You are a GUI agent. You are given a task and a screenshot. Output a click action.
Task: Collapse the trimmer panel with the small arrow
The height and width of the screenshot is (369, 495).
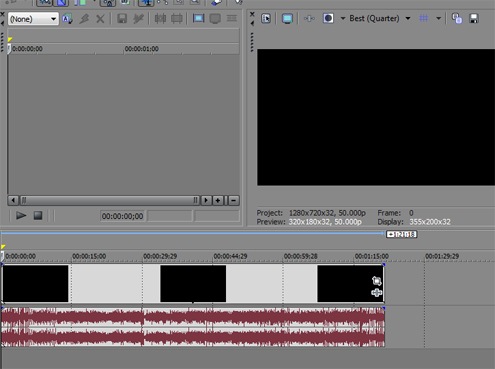click(x=2, y=23)
